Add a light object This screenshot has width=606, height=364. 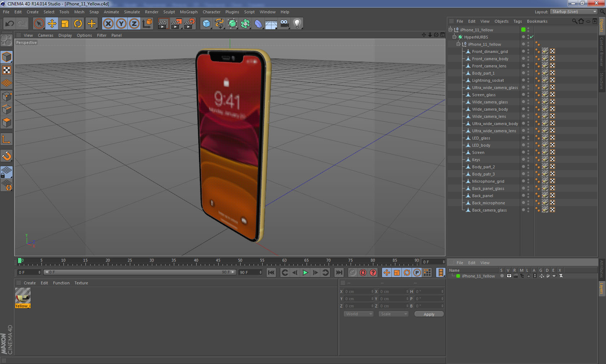click(297, 24)
